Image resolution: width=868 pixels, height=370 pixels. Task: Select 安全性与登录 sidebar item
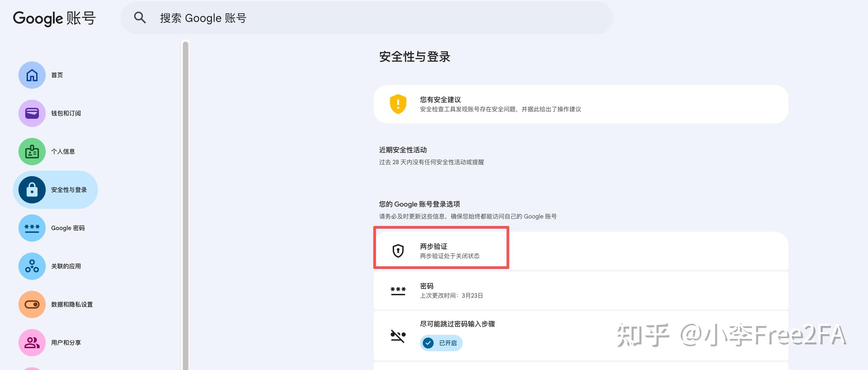pos(56,190)
